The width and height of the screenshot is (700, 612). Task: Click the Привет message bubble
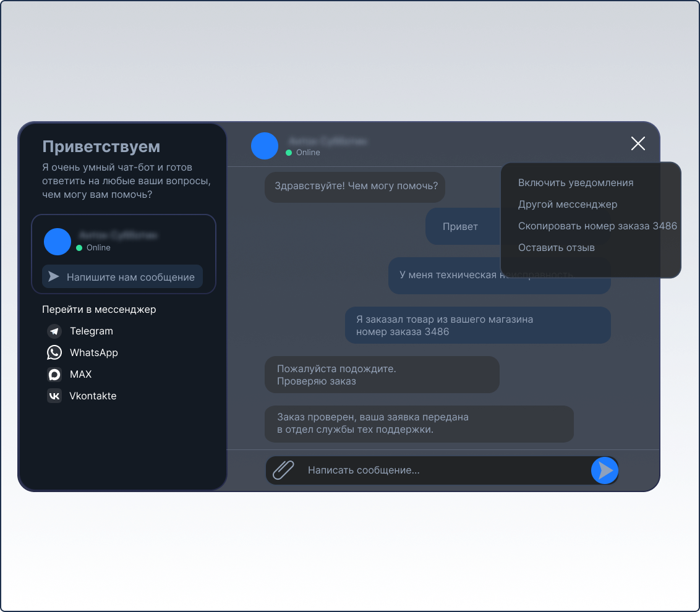click(461, 227)
